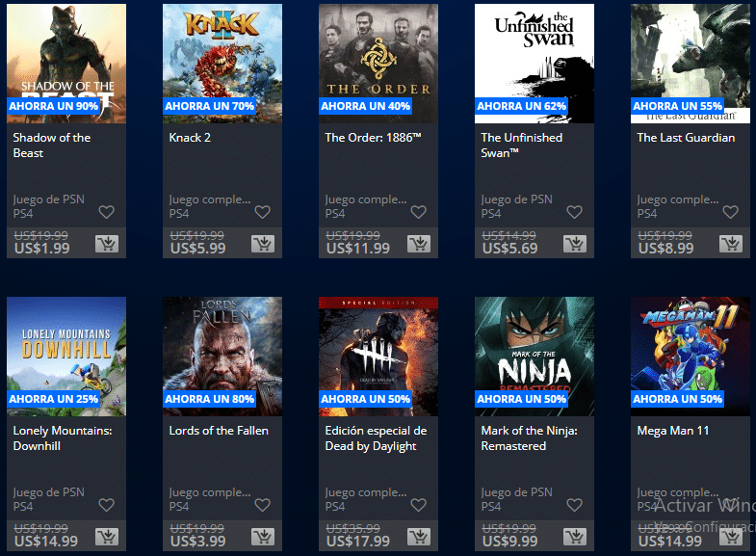Image resolution: width=756 pixels, height=556 pixels.
Task: Toggle wishlist heart for Lords of the Fallen
Action: click(262, 505)
